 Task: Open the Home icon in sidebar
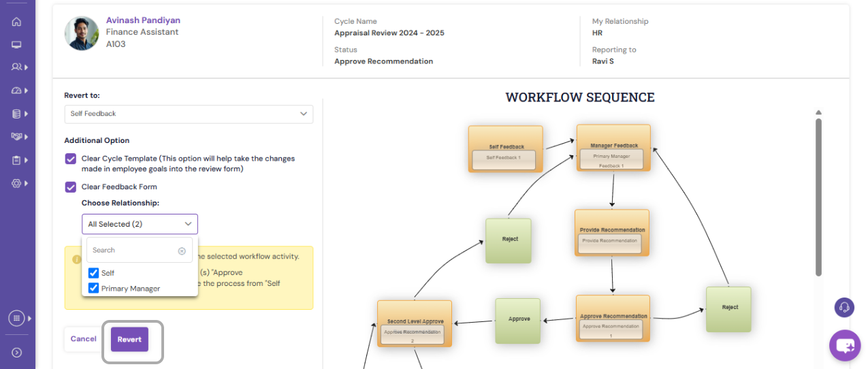pyautogui.click(x=16, y=22)
